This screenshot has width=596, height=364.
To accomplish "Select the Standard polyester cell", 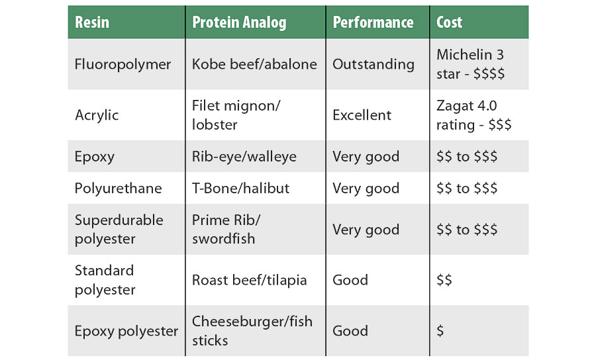I will click(105, 280).
